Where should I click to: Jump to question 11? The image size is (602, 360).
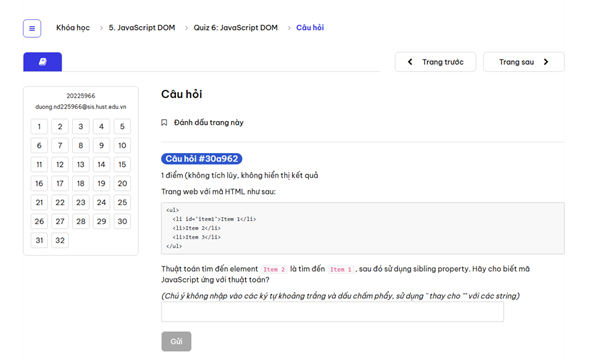click(x=39, y=164)
